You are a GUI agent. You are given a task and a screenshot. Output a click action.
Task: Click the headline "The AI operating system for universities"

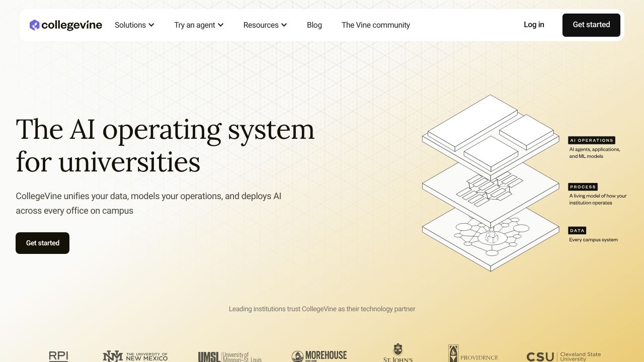[165, 145]
